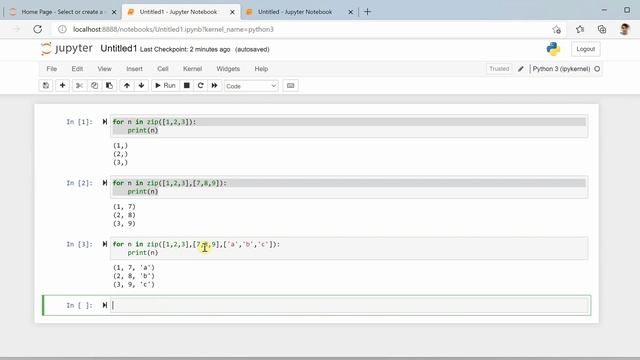The image size is (640, 360).
Task: Run cell In [2] with its run icon
Action: pyautogui.click(x=105, y=183)
